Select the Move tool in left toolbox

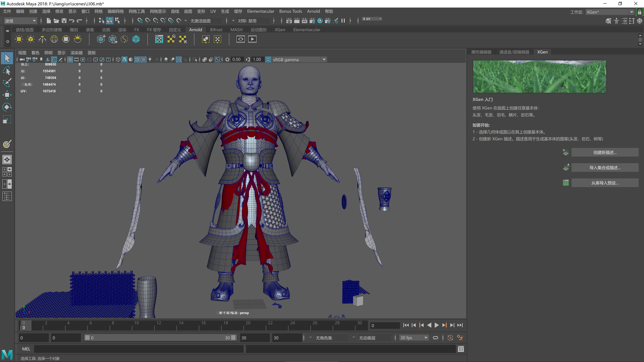(7, 95)
